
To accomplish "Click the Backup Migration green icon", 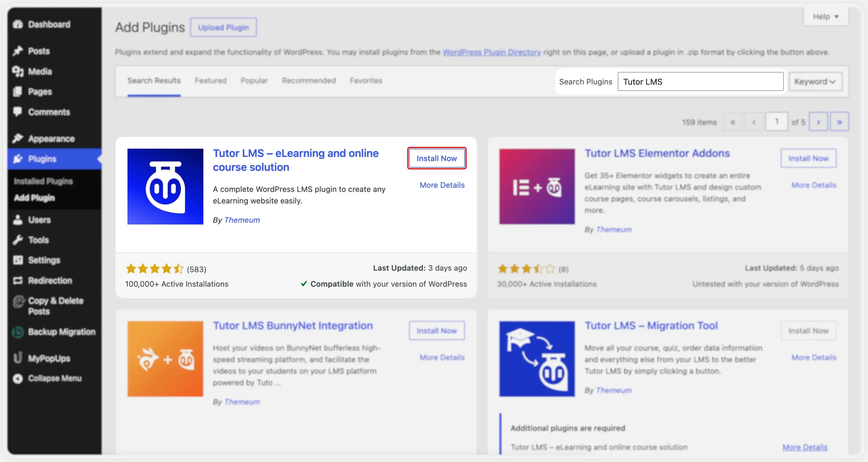I will click(18, 332).
